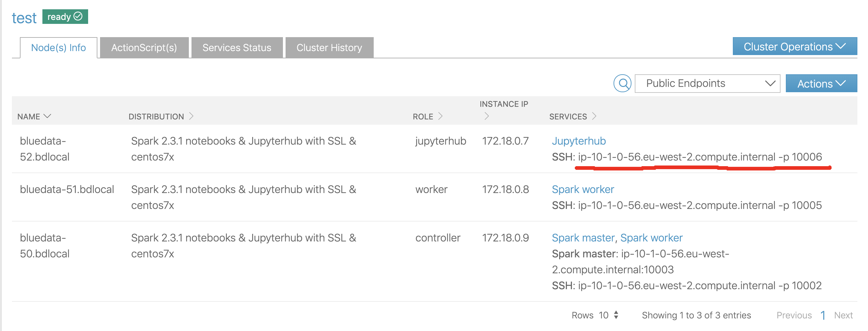Screen dimensions: 868x331
Task: Open the Public Endpoints dropdown
Action: (x=707, y=83)
